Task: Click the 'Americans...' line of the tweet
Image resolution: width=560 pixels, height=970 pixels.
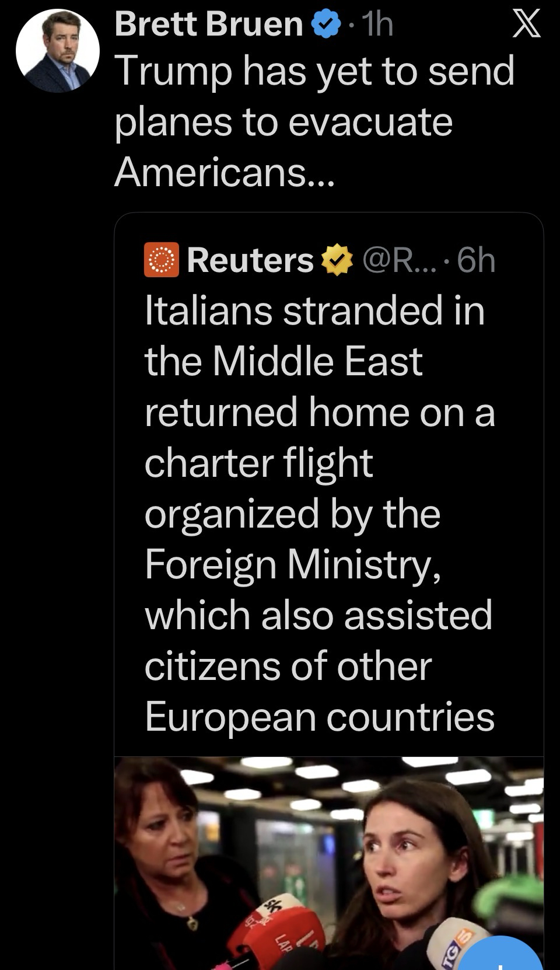Action: click(x=225, y=172)
